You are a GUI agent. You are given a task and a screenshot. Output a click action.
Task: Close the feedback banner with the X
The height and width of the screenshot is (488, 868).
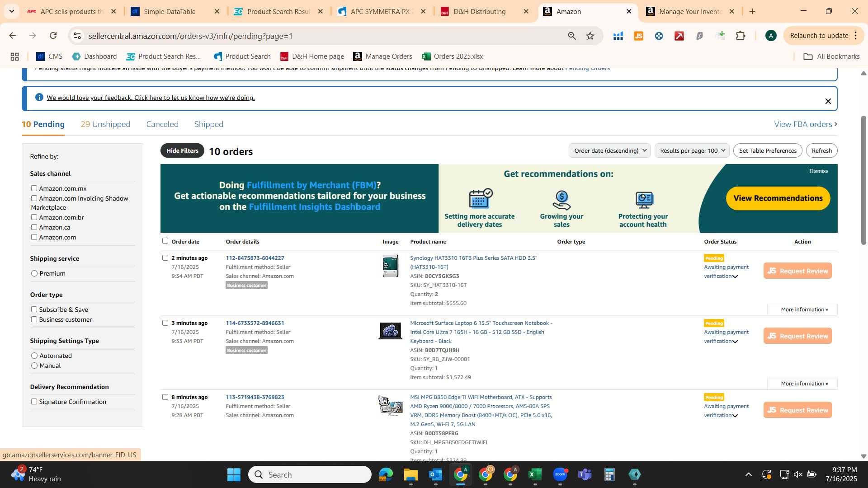tap(828, 101)
